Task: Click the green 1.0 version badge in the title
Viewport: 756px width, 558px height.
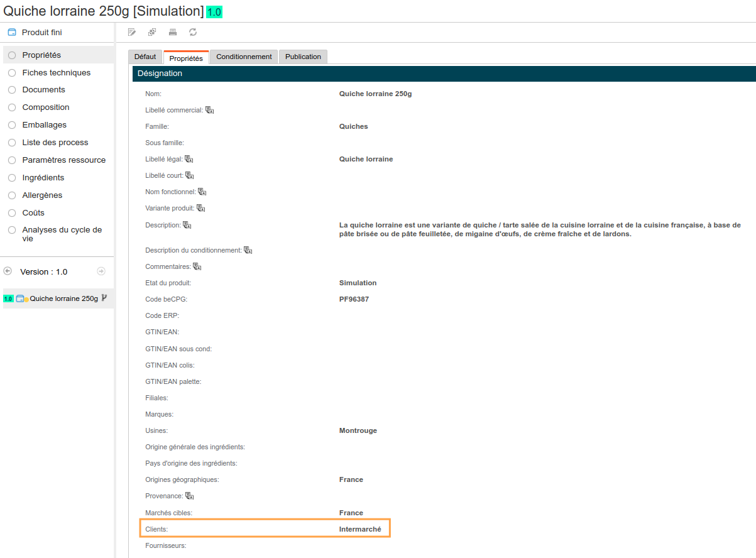Action: point(214,12)
